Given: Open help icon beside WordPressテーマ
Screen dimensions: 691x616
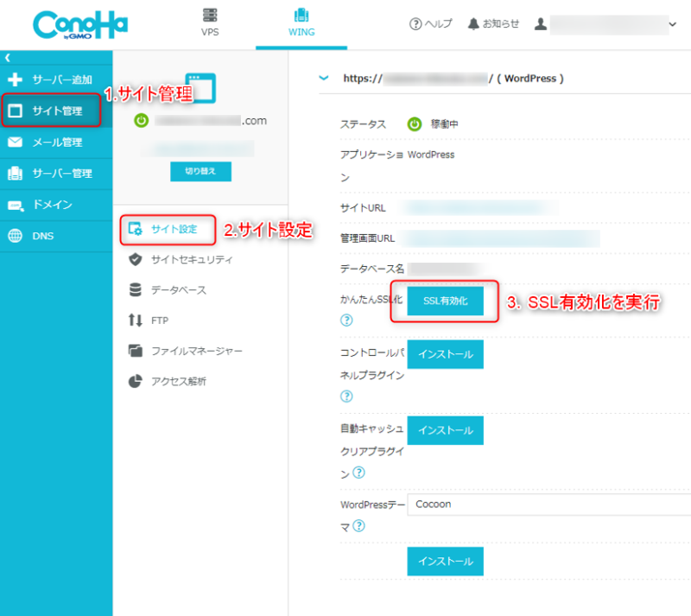Looking at the screenshot, I should 358,525.
